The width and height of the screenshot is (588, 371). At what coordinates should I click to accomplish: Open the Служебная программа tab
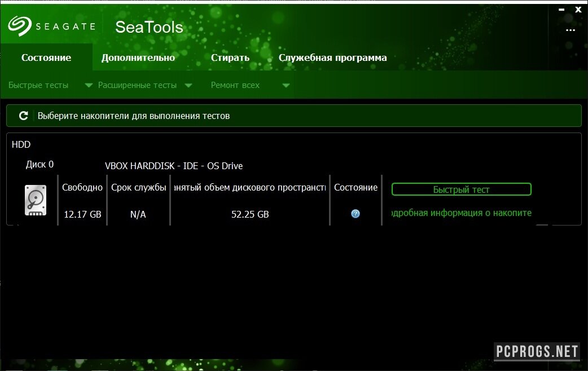pyautogui.click(x=333, y=58)
